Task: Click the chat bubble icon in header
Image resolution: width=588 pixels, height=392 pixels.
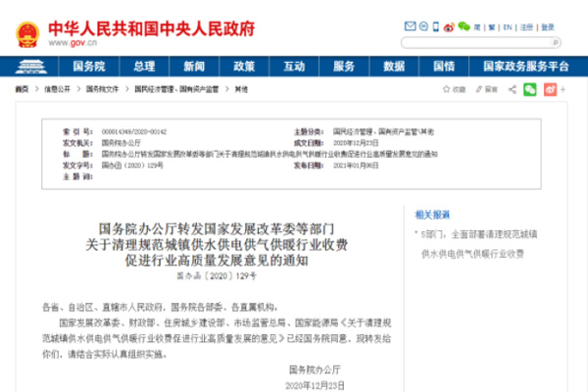Action: (423, 26)
